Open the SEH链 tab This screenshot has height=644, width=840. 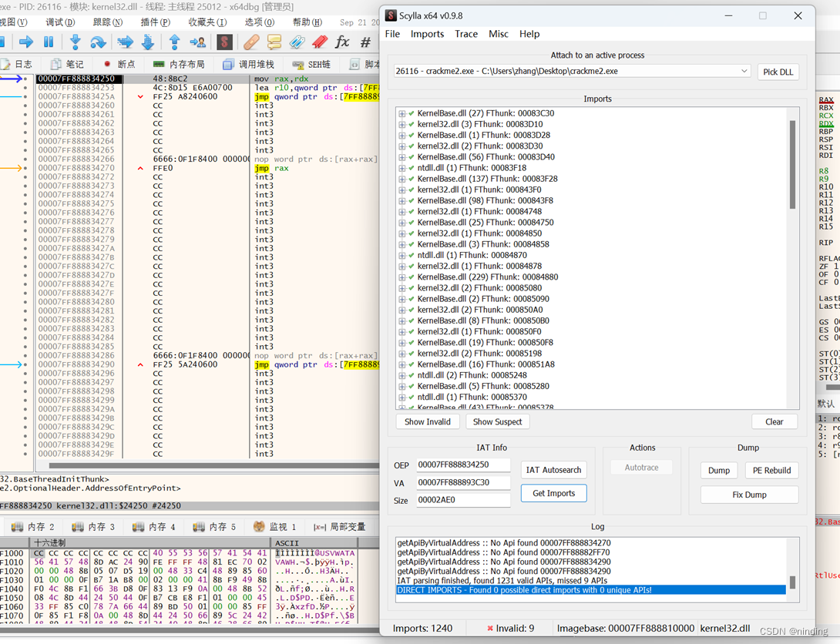312,64
